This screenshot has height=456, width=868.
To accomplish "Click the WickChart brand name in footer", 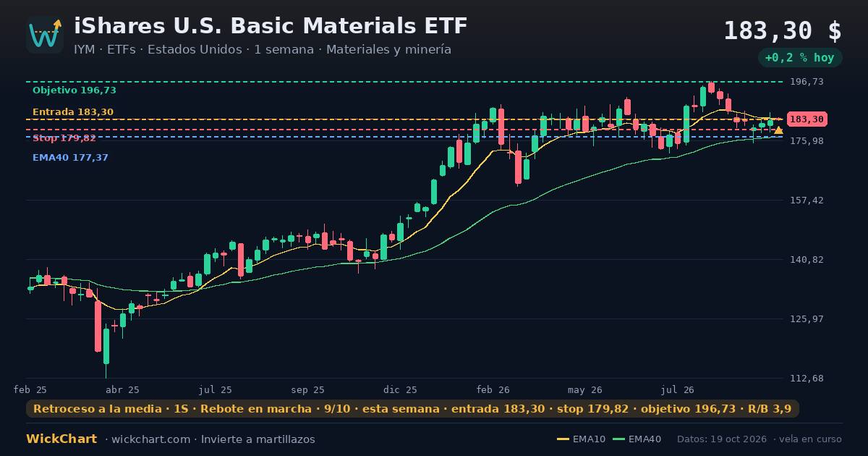I will (61, 439).
